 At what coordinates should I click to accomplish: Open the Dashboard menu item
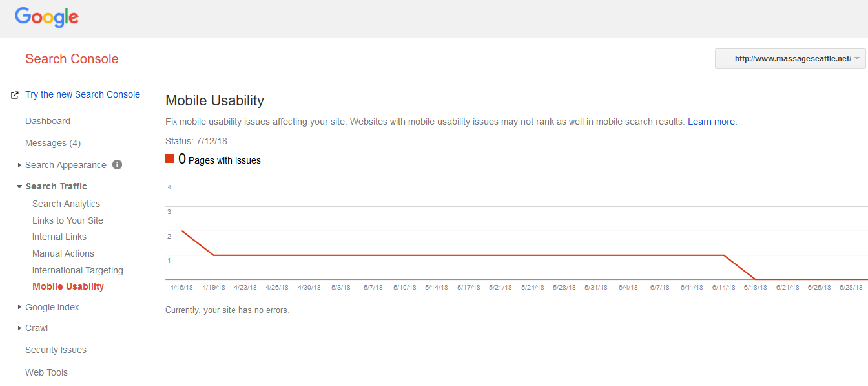coord(48,121)
